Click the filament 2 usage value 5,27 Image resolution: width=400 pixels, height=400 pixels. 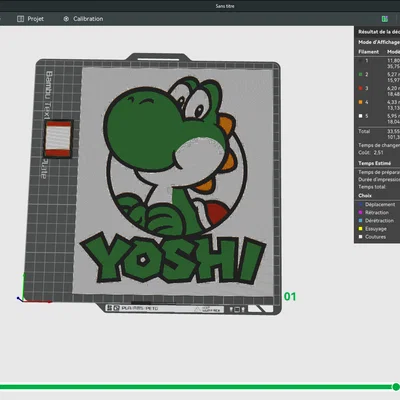click(393, 74)
